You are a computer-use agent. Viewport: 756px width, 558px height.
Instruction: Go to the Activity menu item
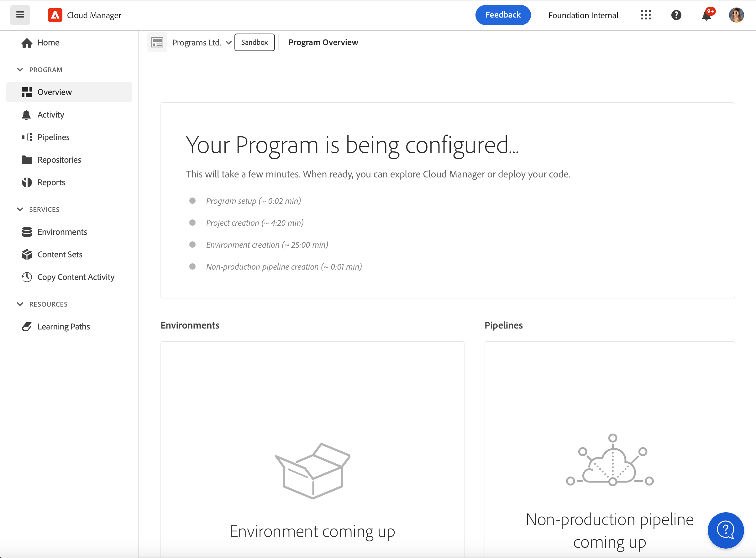point(51,115)
